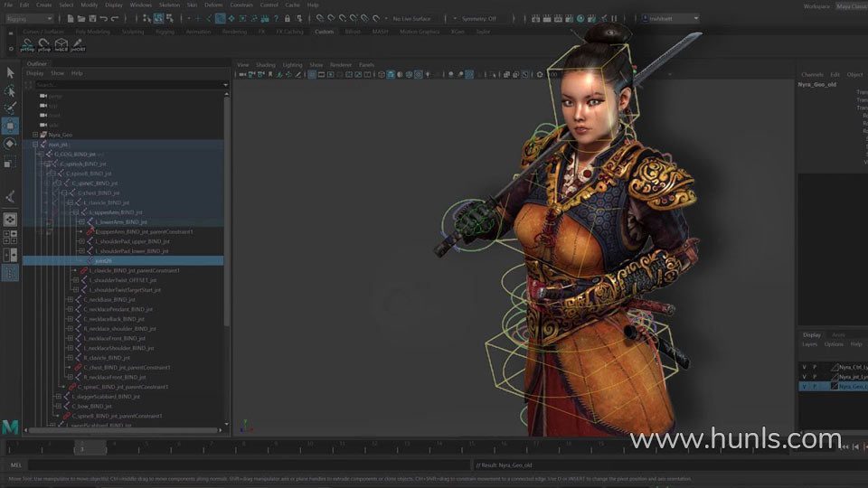Toggle the viewport grid display icon
Screen dimensions: 868x488
click(x=312, y=75)
